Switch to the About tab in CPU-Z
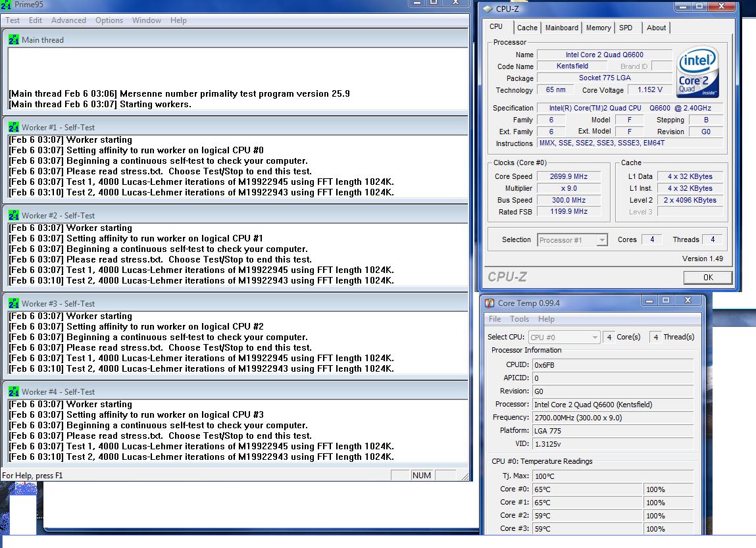756x548 pixels. 656,28
